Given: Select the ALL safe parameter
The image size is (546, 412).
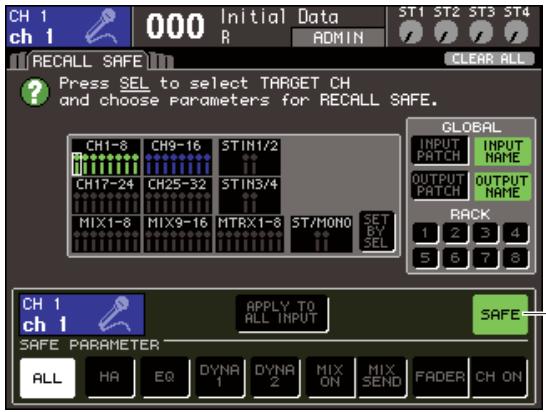Looking at the screenshot, I should click(47, 378).
